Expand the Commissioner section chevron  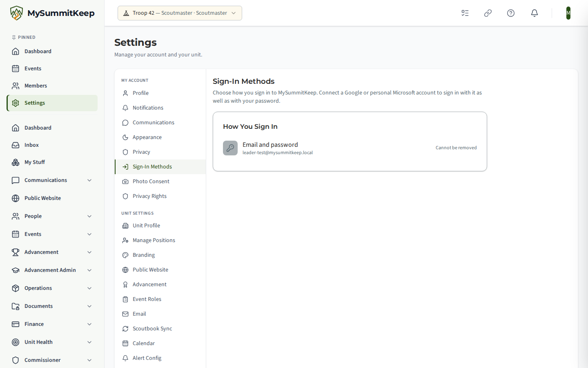point(89,360)
